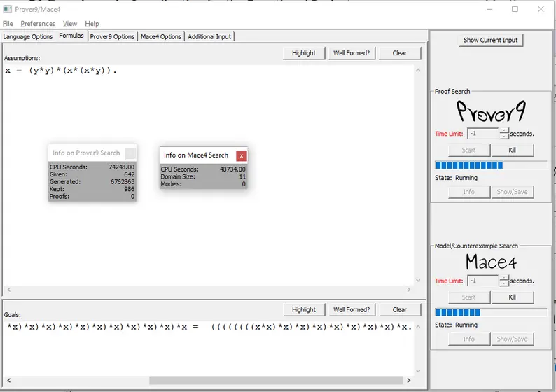Kill the running Mace4 search
Image resolution: width=556 pixels, height=392 pixels.
click(513, 297)
